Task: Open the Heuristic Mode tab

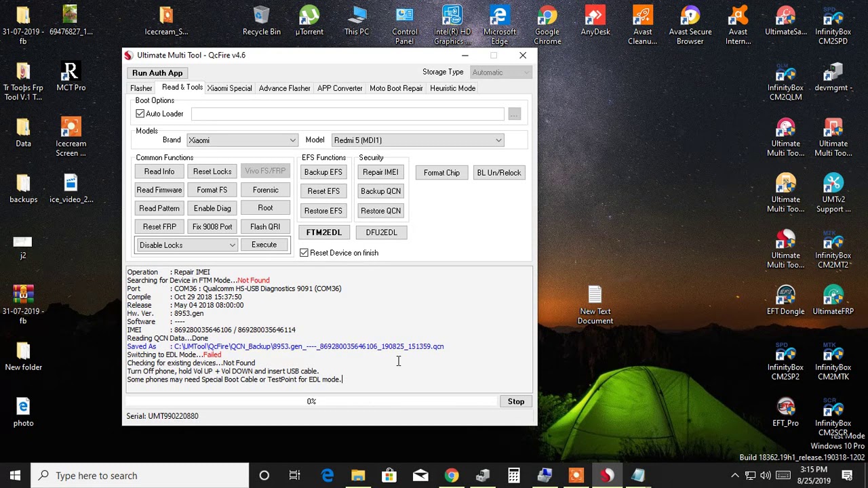Action: pyautogui.click(x=452, y=88)
